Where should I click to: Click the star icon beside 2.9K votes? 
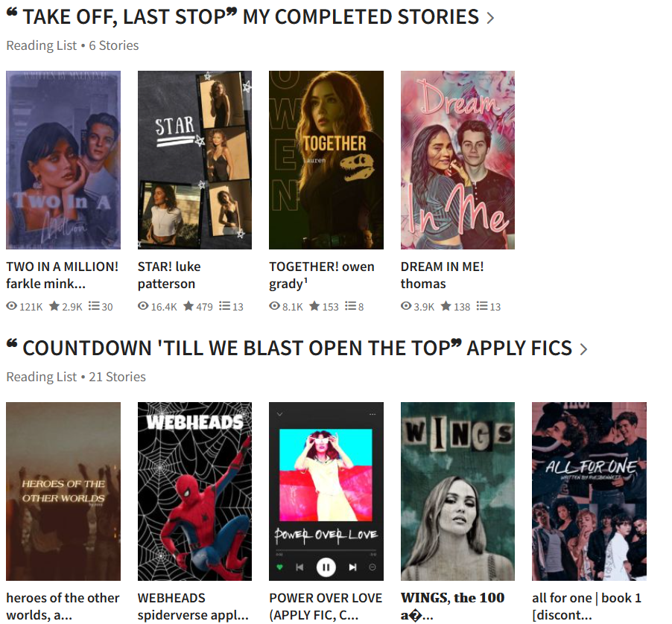point(54,306)
